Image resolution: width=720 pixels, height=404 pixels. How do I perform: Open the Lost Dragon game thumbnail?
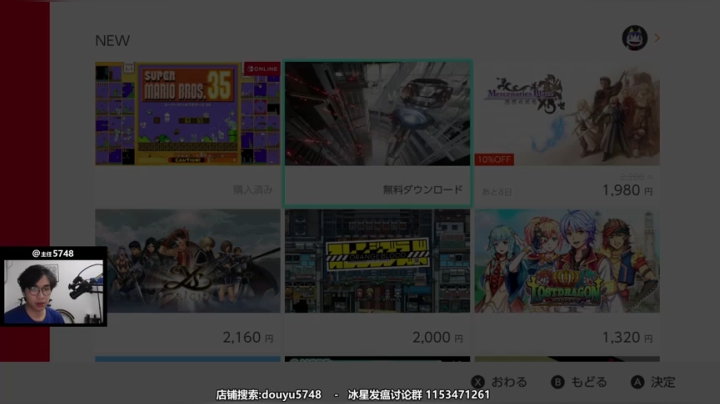pos(567,261)
